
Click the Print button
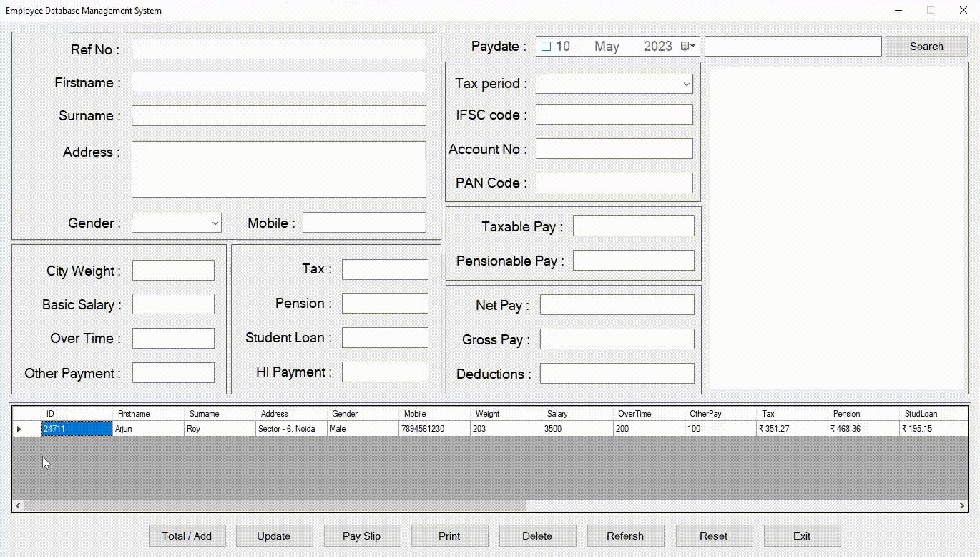pos(450,536)
